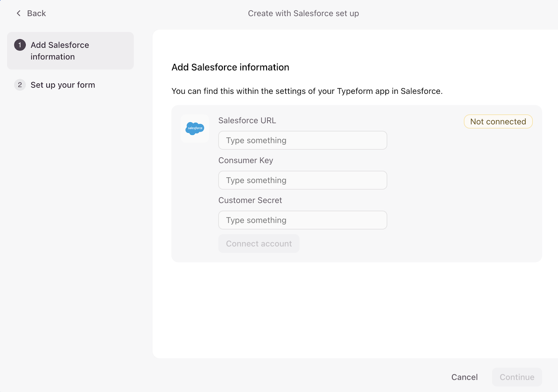
Task: Focus the Salesforce URL input field
Action: pyautogui.click(x=302, y=140)
